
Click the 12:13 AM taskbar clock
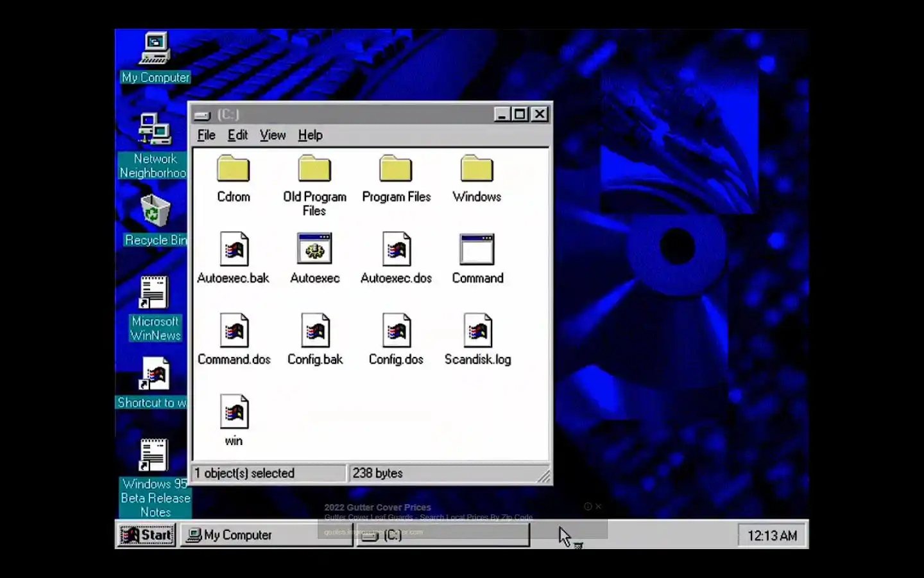pyautogui.click(x=772, y=536)
